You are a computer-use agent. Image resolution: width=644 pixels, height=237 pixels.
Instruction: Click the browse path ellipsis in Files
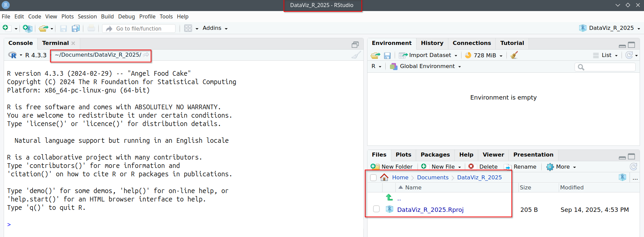tap(635, 178)
